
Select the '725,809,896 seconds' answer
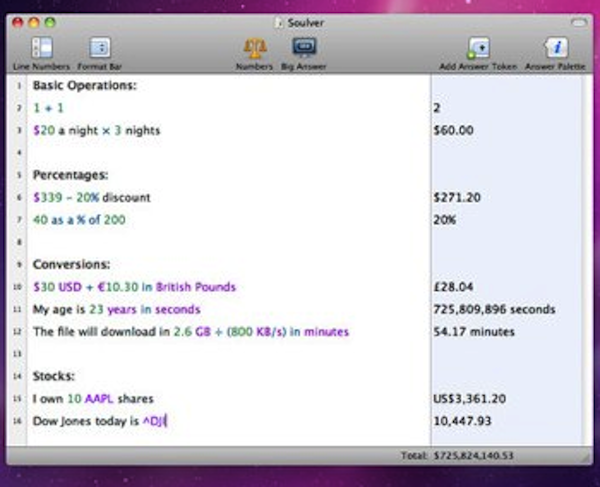[494, 309]
